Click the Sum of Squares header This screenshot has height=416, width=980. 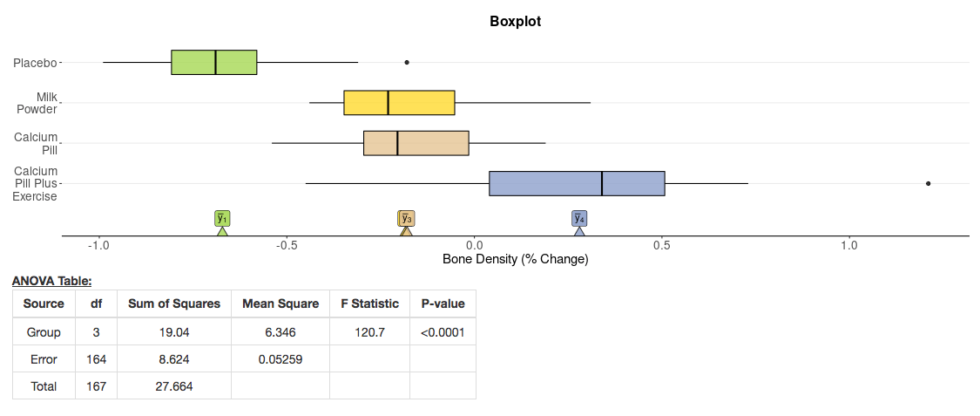174,303
